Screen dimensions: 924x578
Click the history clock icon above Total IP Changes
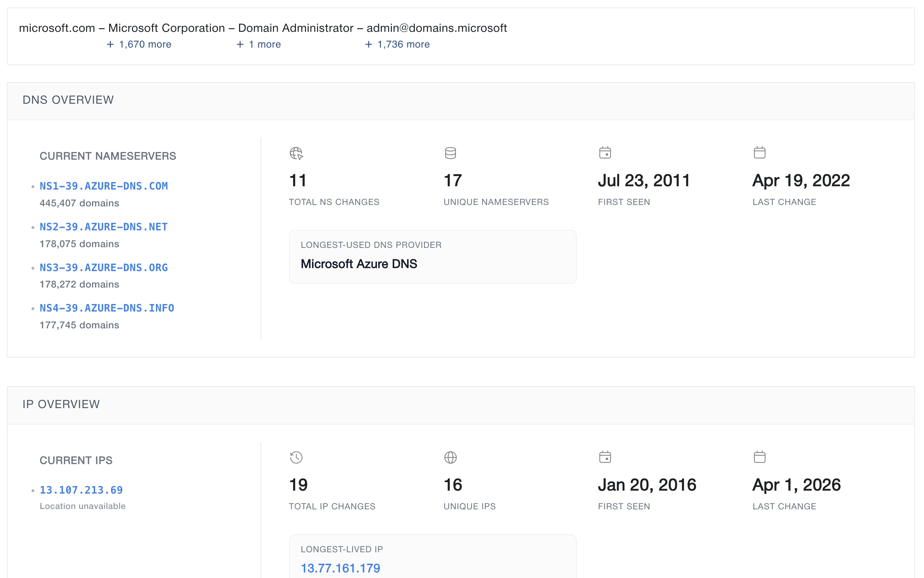click(296, 457)
